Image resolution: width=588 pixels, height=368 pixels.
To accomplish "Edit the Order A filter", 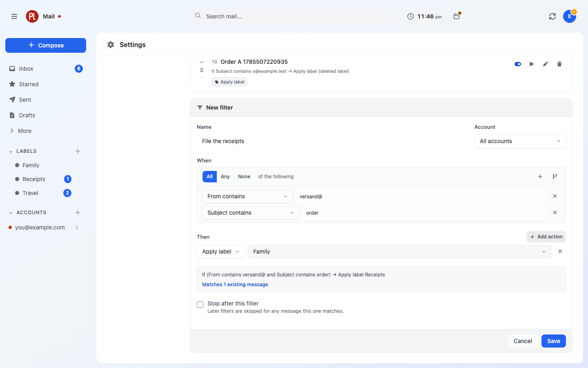I will pyautogui.click(x=546, y=64).
